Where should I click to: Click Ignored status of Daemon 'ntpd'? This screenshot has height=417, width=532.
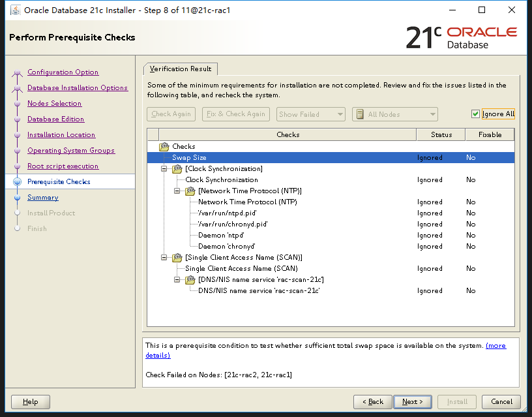[x=430, y=236]
